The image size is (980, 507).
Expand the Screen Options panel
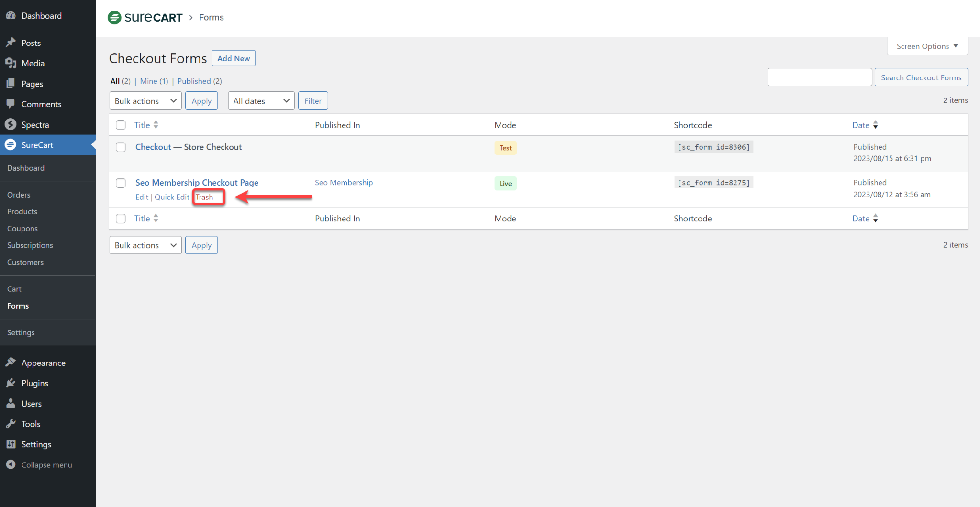(x=927, y=46)
